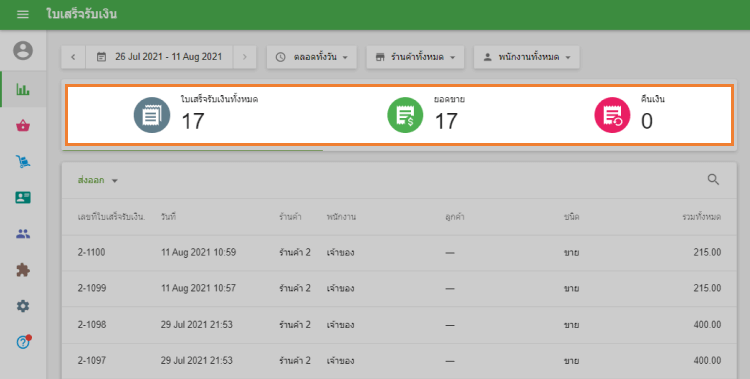Open the reports bar chart icon
This screenshot has height=379, width=750.
tap(22, 89)
